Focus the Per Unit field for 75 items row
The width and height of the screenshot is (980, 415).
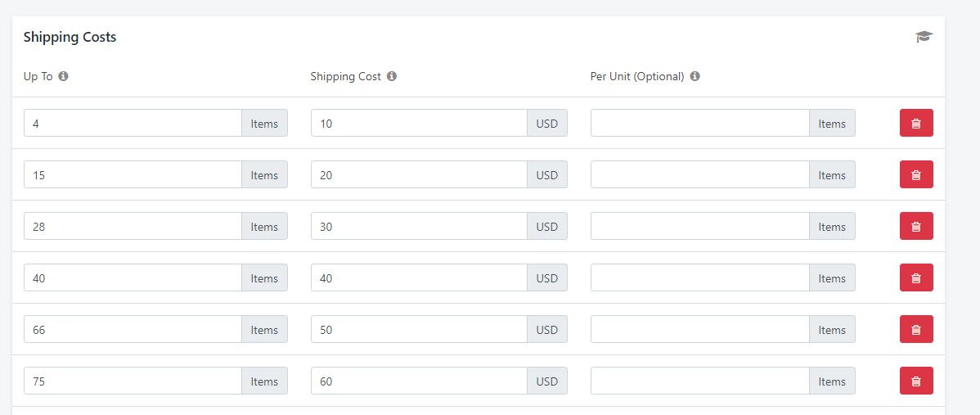click(x=699, y=381)
